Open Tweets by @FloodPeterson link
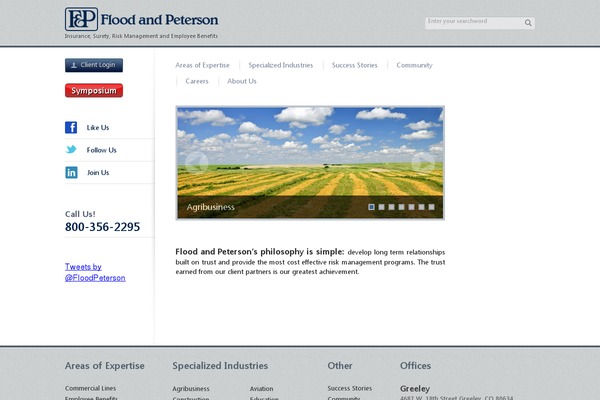600x400 pixels. click(x=95, y=272)
